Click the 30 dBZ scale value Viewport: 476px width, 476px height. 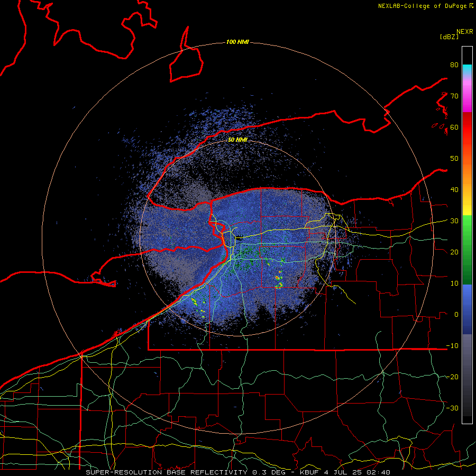(454, 221)
